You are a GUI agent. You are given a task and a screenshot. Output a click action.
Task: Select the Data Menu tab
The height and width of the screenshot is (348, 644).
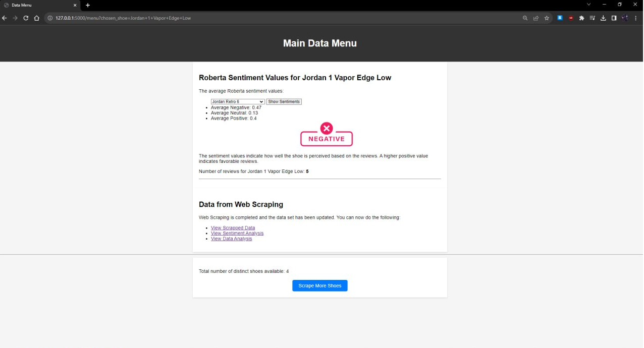[x=38, y=5]
